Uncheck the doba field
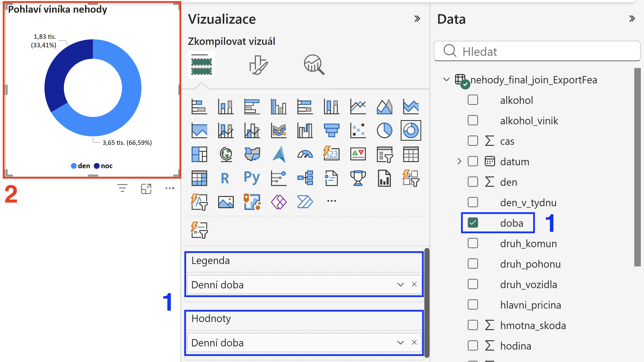The height and width of the screenshot is (362, 644). pos(473,223)
